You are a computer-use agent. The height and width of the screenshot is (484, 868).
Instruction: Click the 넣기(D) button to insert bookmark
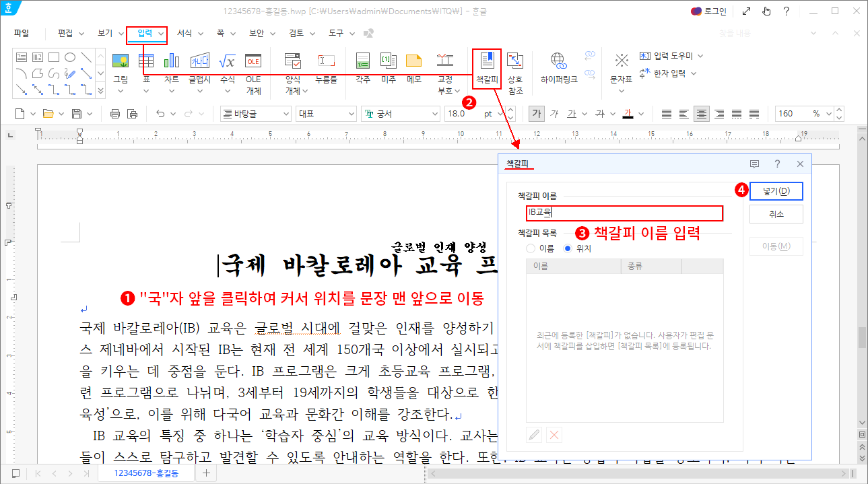(x=776, y=191)
